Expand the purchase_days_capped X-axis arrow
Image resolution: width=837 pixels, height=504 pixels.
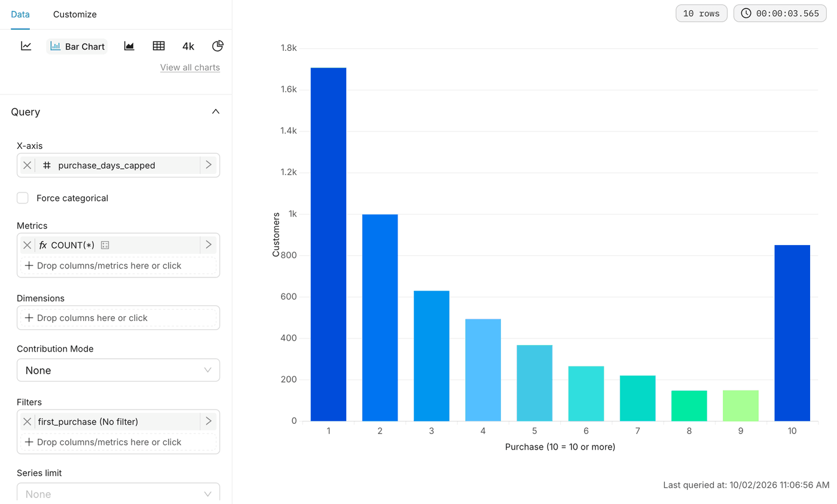pyautogui.click(x=209, y=165)
